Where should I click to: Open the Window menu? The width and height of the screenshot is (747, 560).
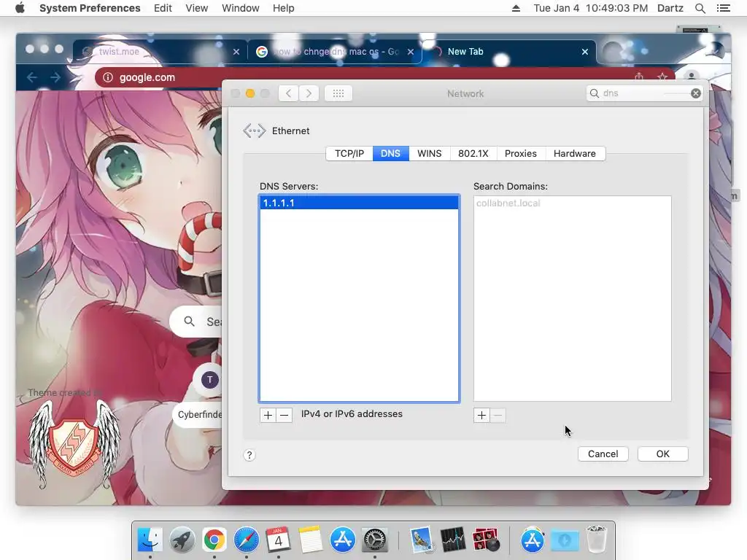pyautogui.click(x=241, y=8)
